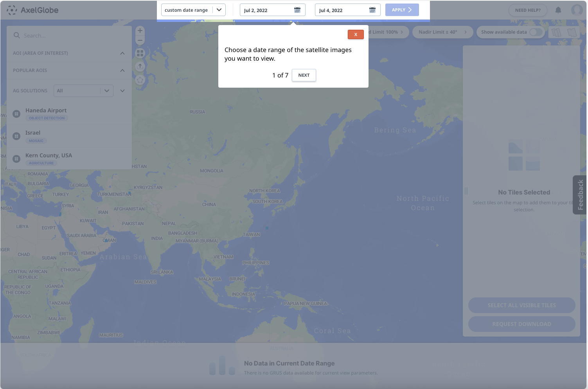Screen dimensions: 588x389
Task: Select the polygon drawing tool
Action: coord(140,80)
